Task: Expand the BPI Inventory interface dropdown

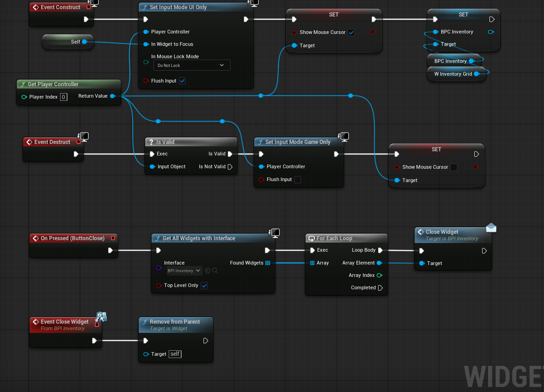Action: point(184,271)
